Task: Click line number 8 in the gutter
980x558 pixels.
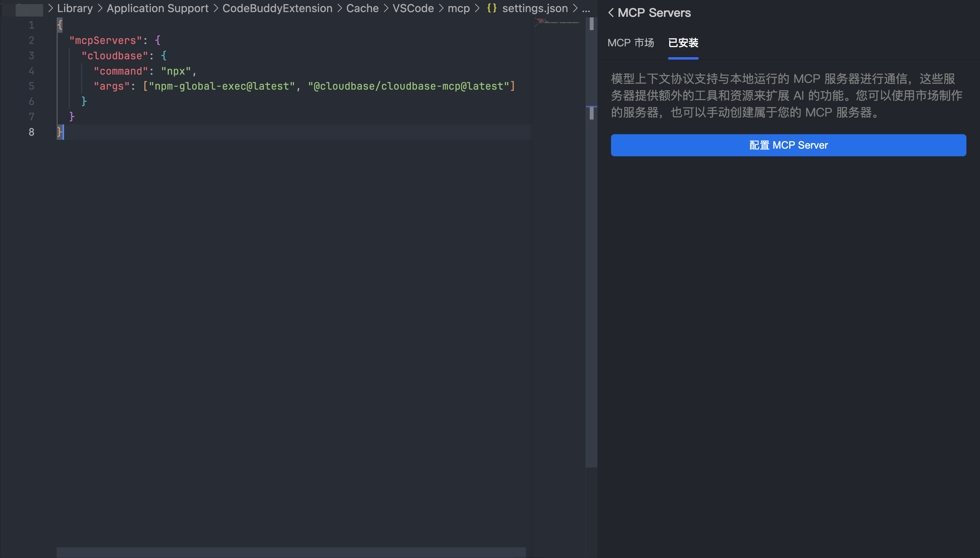Action: pos(32,132)
